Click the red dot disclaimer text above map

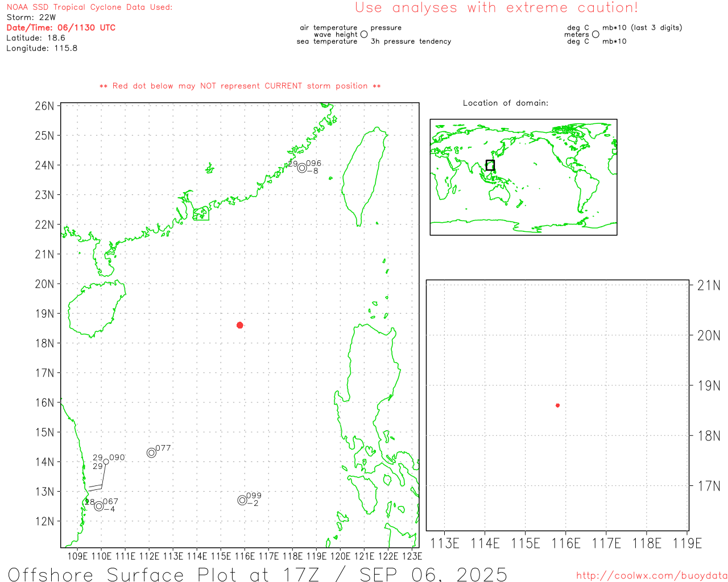tap(240, 86)
